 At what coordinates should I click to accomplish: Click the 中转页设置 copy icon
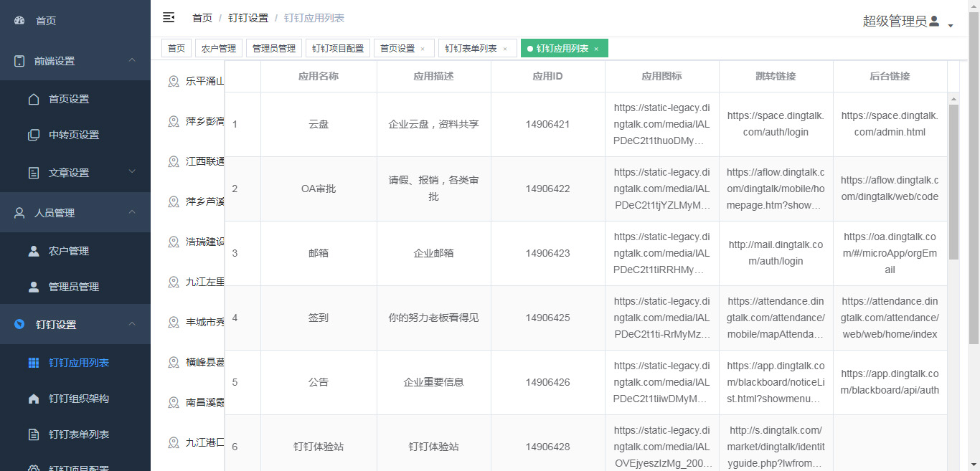pos(34,135)
